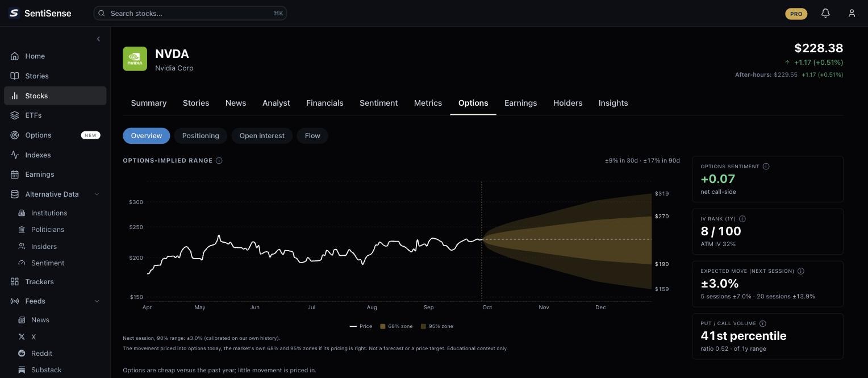Switch to the Analyst tab
The image size is (868, 378).
(276, 103)
